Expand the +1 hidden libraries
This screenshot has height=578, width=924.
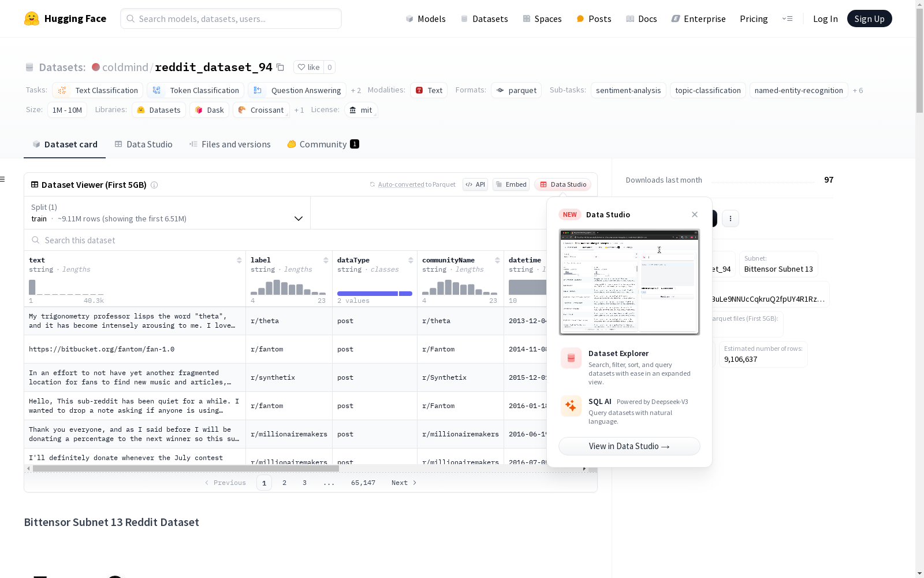[299, 110]
